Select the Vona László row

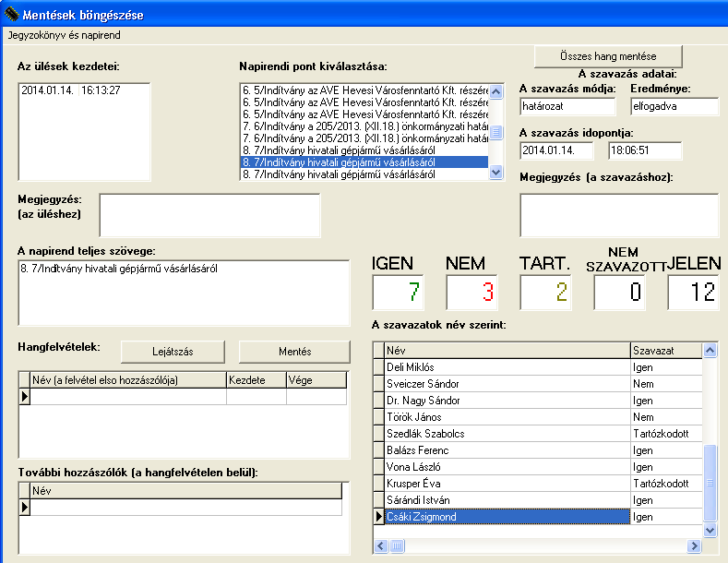coord(538,467)
